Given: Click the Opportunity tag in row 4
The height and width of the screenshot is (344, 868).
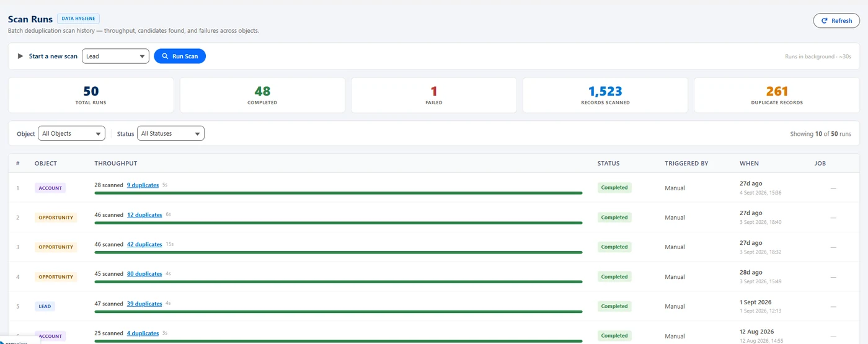Looking at the screenshot, I should pyautogui.click(x=56, y=277).
